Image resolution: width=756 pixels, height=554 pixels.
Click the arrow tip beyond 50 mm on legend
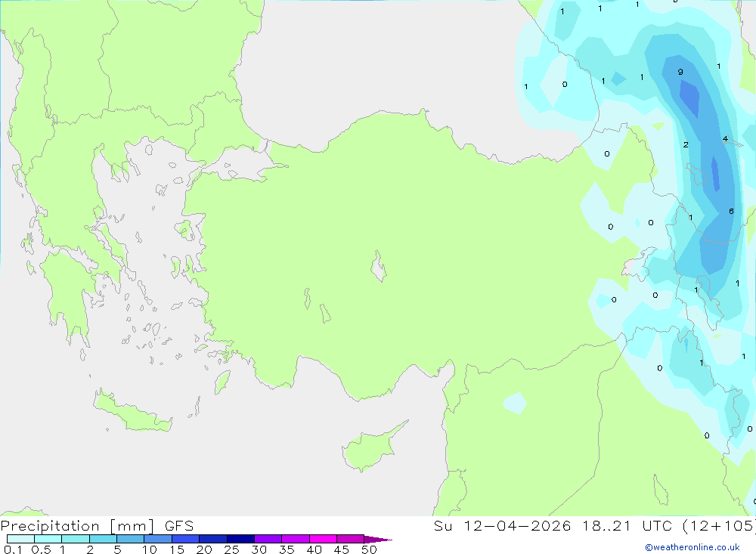379,539
